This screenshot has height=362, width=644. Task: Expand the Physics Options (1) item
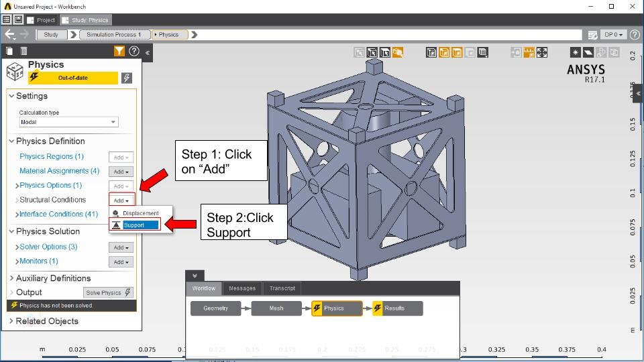point(17,186)
